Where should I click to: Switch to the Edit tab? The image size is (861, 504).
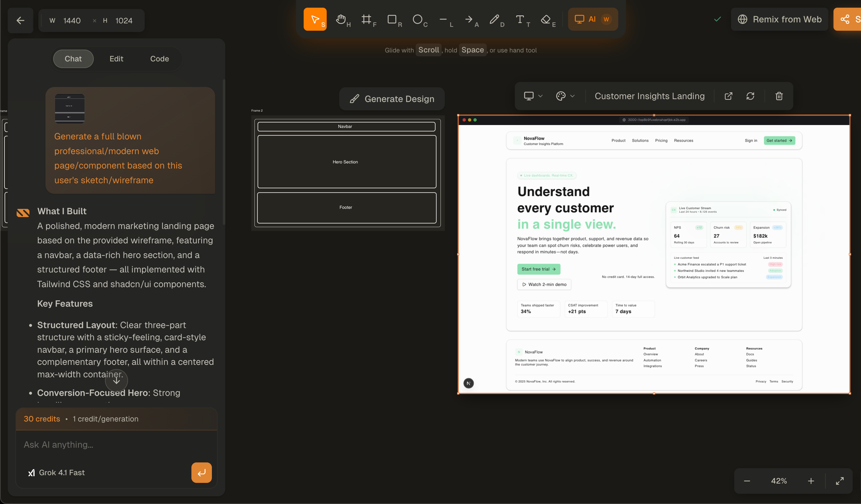pyautogui.click(x=117, y=59)
